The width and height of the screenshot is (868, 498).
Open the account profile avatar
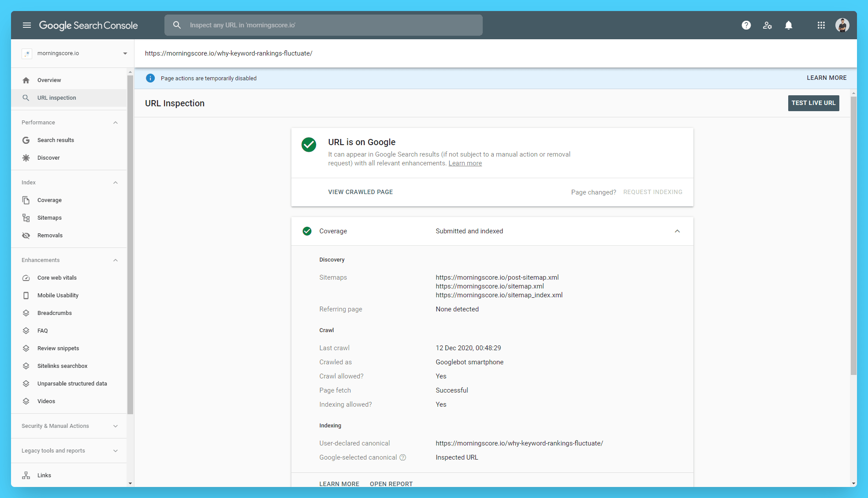(x=842, y=25)
